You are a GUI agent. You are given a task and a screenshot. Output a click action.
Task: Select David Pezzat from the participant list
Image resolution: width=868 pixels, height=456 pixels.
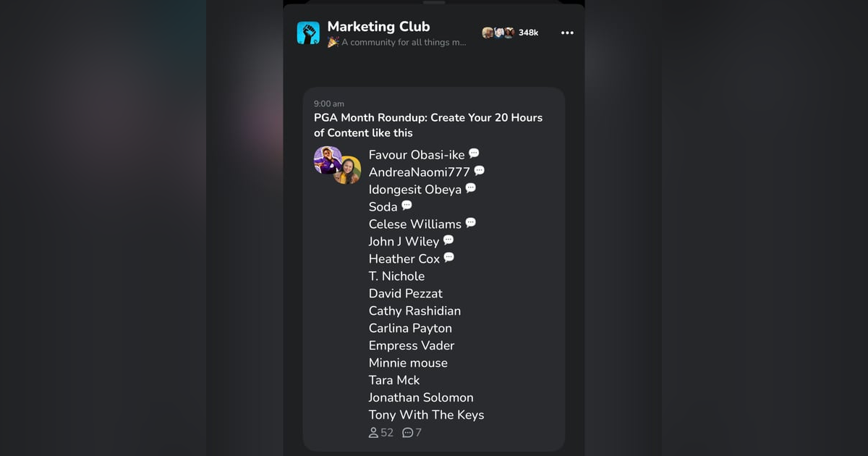[405, 293]
